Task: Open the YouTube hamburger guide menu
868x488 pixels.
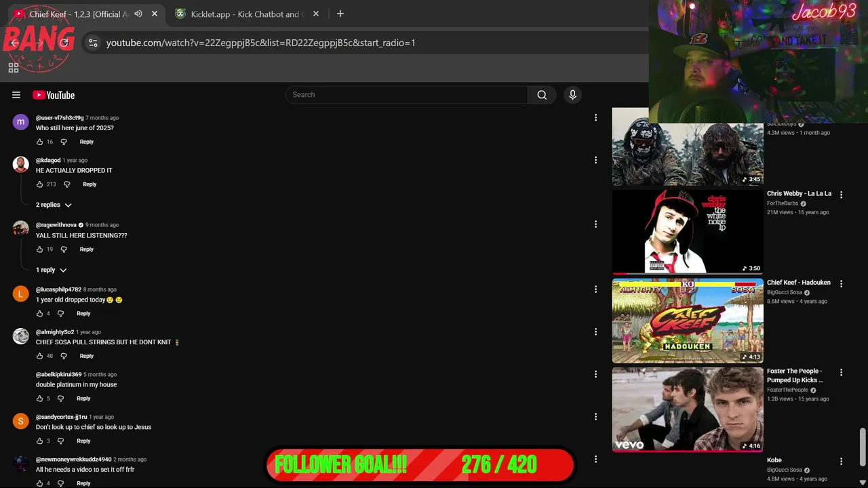Action: coord(16,95)
